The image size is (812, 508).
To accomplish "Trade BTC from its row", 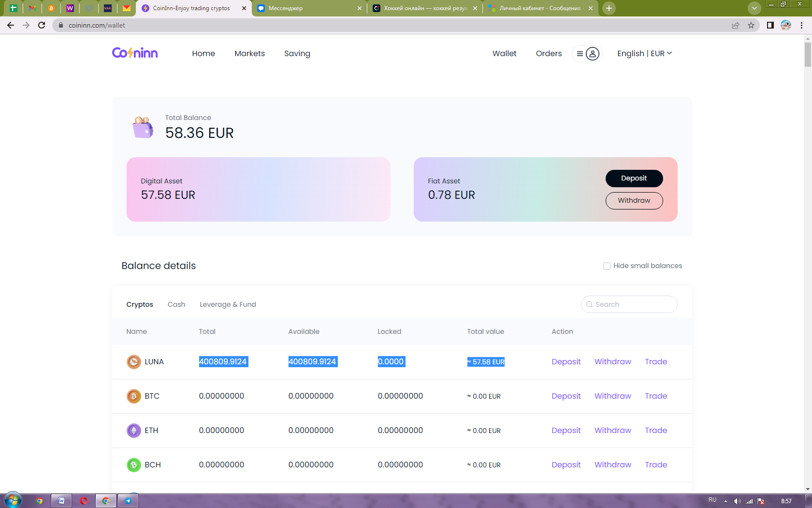I will point(656,396).
